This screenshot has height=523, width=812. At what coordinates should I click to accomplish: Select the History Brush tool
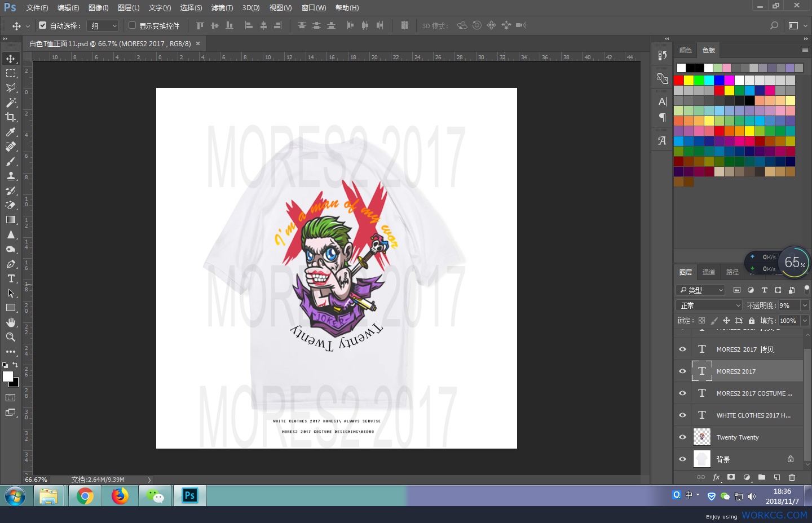(x=11, y=190)
